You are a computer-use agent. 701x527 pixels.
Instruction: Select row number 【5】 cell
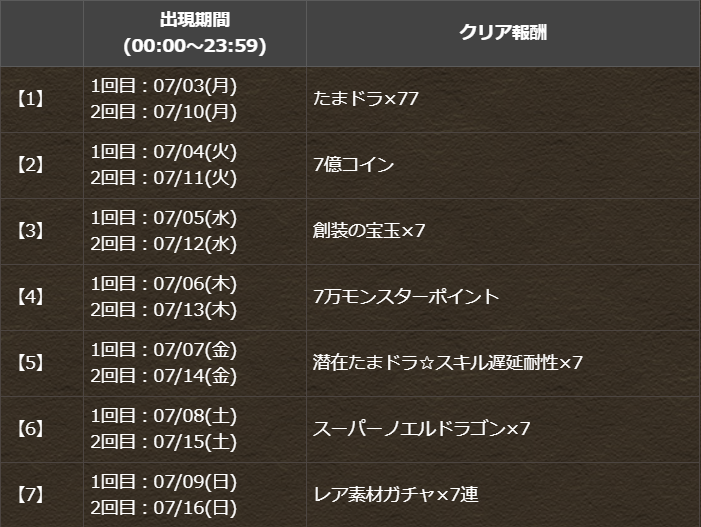click(30, 363)
